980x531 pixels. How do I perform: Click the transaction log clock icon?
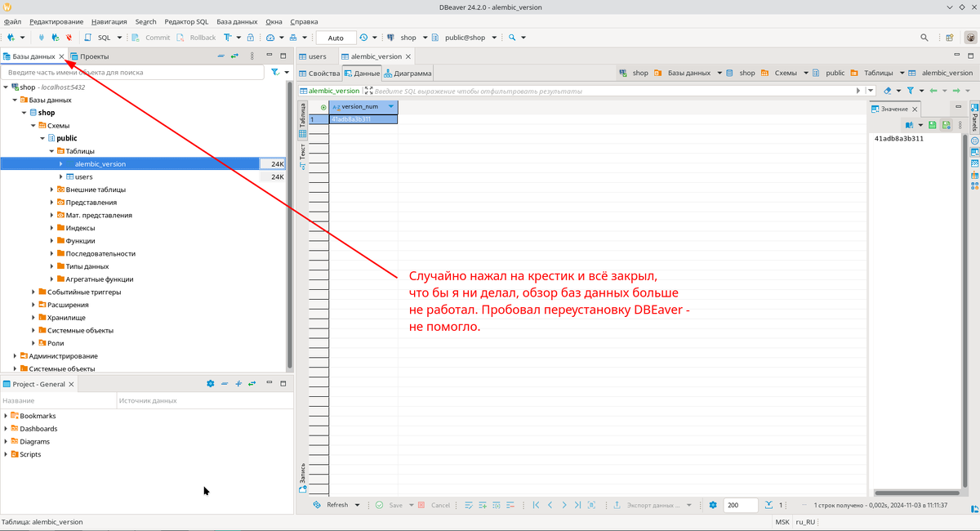[x=363, y=38]
